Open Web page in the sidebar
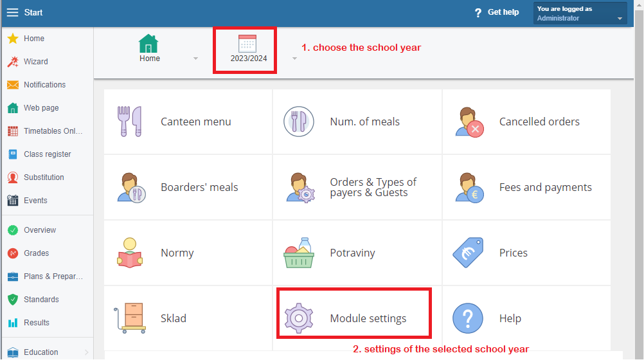The height and width of the screenshot is (362, 644). click(x=41, y=108)
